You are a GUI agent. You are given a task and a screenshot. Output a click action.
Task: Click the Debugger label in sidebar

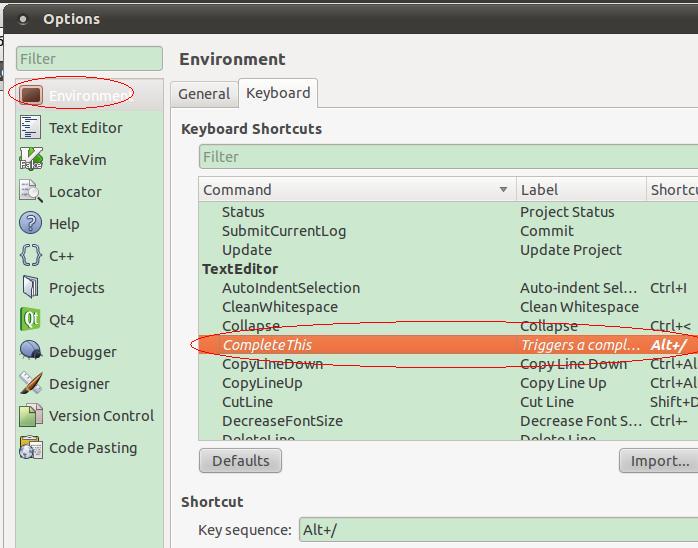83,352
